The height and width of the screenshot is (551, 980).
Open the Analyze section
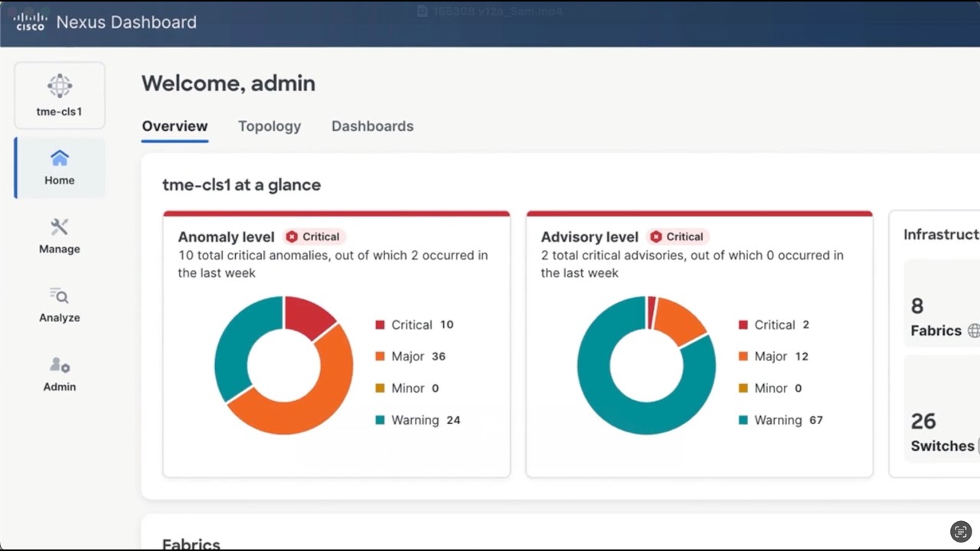click(x=60, y=305)
